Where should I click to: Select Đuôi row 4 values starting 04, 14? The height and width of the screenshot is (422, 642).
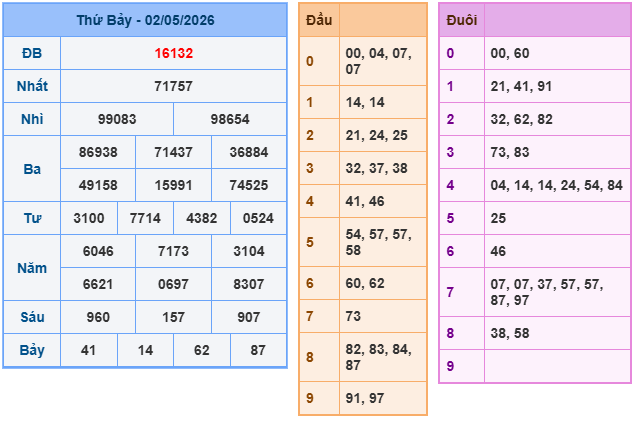pos(556,185)
